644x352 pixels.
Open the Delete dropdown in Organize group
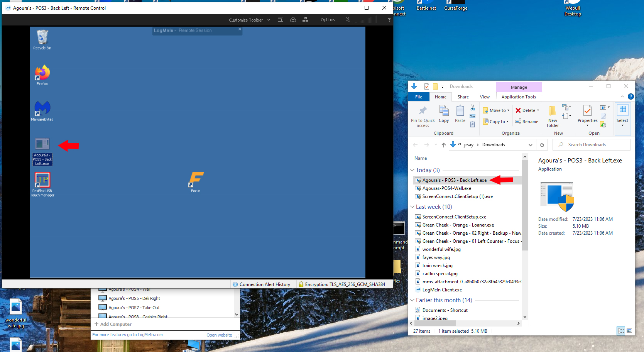[527, 110]
